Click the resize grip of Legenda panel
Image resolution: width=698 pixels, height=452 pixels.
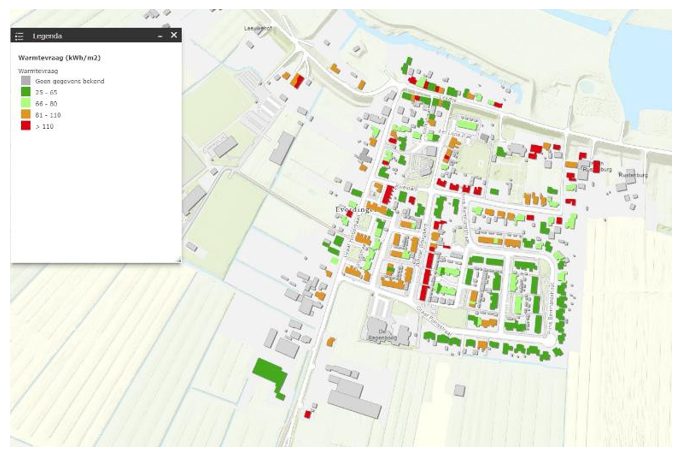178,260
